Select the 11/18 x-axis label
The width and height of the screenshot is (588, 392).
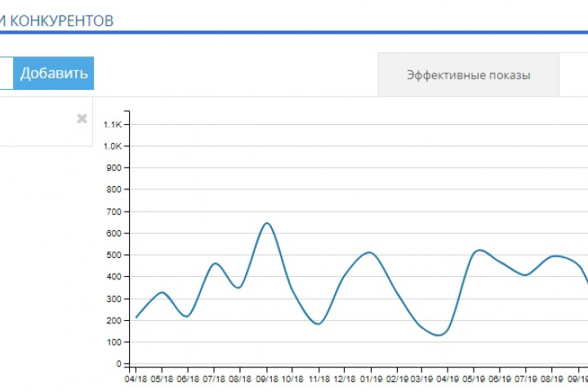[318, 379]
